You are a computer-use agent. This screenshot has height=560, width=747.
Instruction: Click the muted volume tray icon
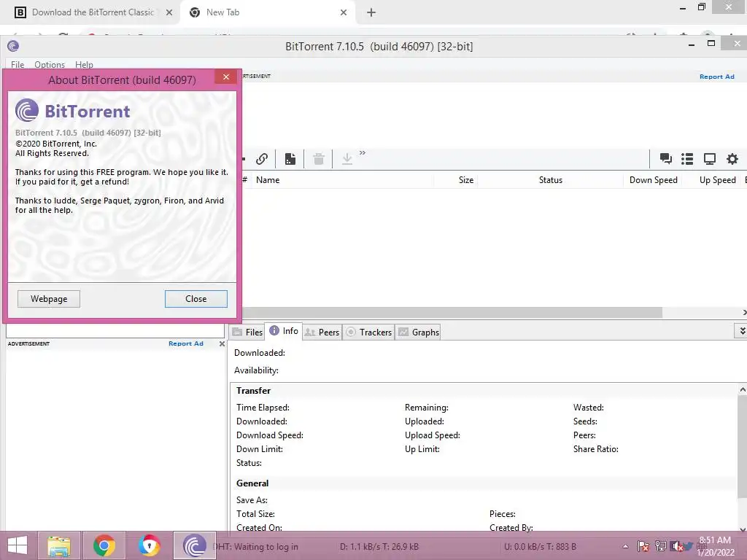(676, 547)
